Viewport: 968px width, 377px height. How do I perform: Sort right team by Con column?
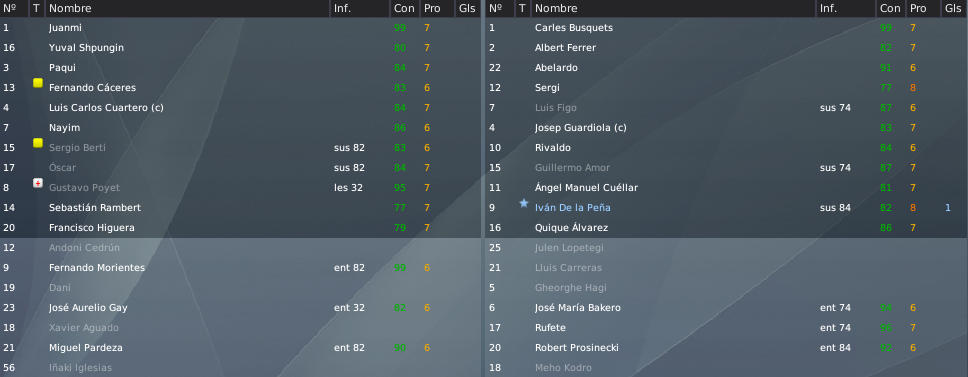coord(890,9)
